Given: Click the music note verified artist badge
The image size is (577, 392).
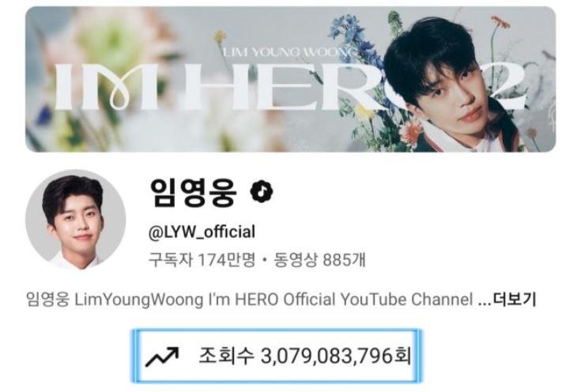Looking at the screenshot, I should (x=262, y=191).
